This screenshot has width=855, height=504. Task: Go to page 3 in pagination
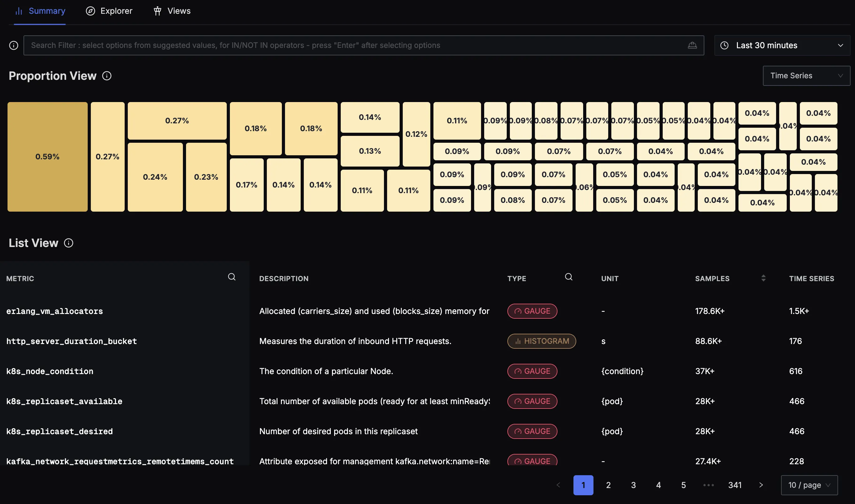[x=634, y=485]
